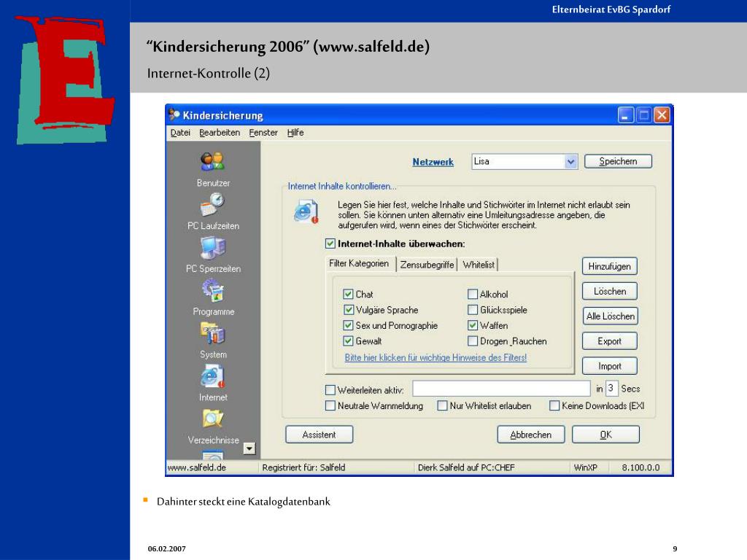Click the Kindersicherung title bar app icon
This screenshot has width=747, height=560.
click(x=174, y=114)
